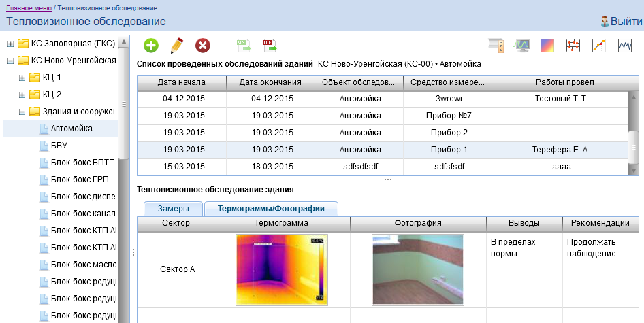The width and height of the screenshot is (644, 323).
Task: Select the row dated 15.03.2015
Action: coord(383,167)
